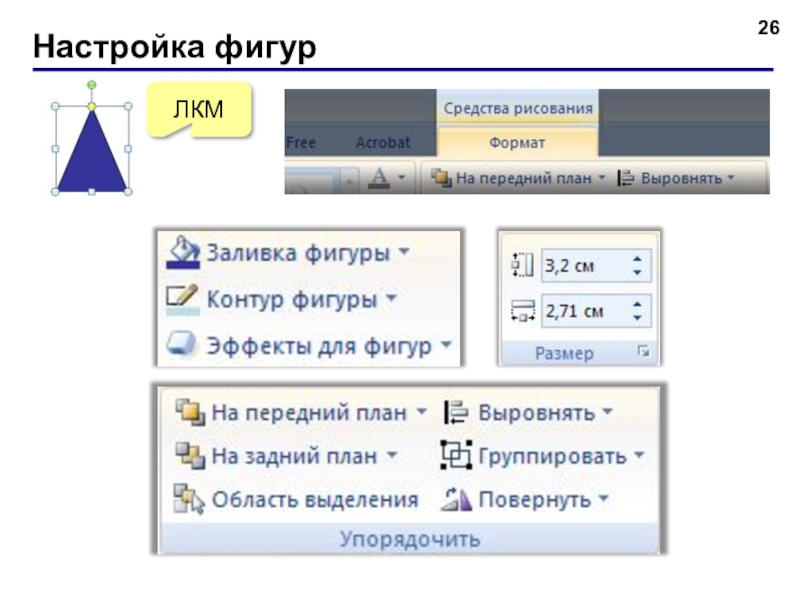The width and height of the screenshot is (800, 600).
Task: Switch to the Acrobat tab
Action: [x=383, y=143]
